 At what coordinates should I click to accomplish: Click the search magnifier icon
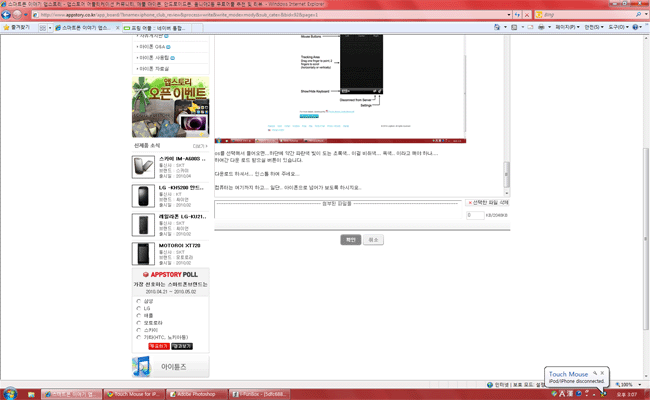point(638,15)
